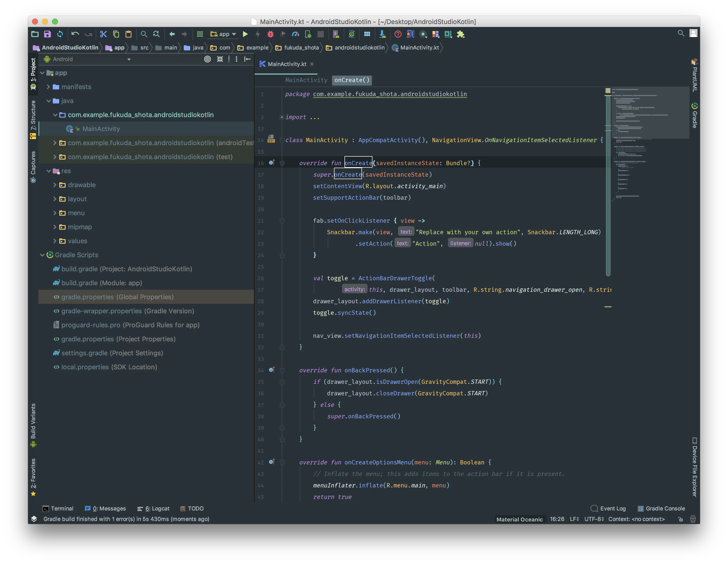Collapse the app module tree node
The image size is (728, 564).
42,73
